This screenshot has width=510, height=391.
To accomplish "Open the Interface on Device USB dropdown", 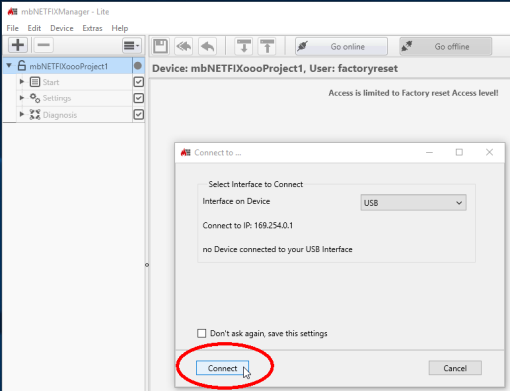I will coord(413,203).
